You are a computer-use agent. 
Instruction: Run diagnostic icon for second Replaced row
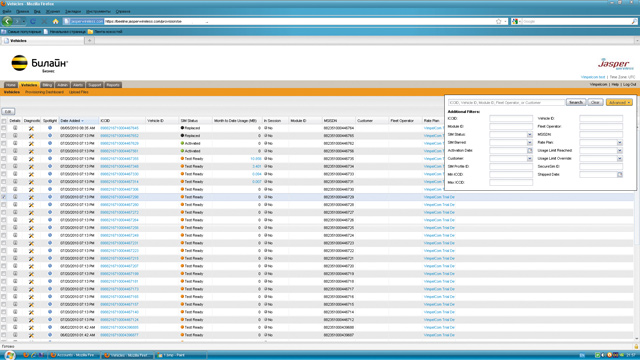point(31,136)
